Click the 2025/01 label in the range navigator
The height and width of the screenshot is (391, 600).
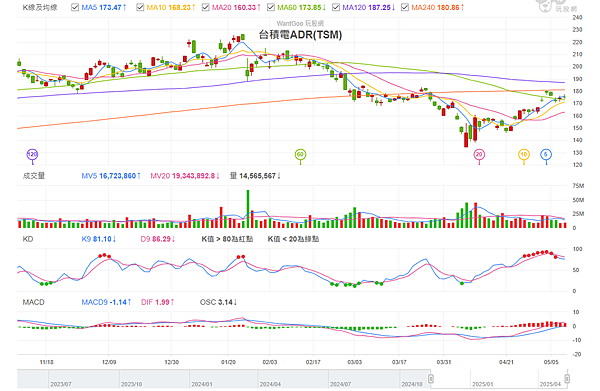[483, 384]
